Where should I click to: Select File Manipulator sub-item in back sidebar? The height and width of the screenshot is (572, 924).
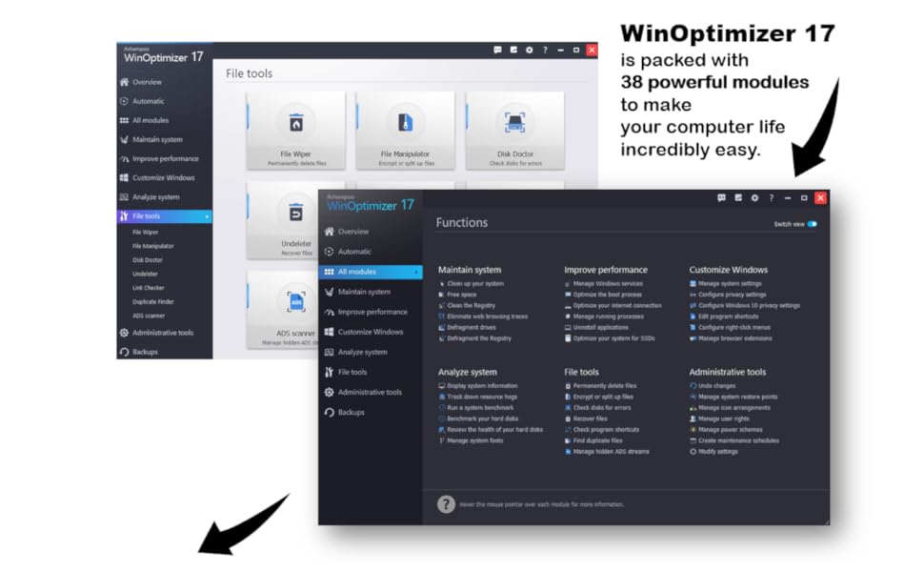click(x=153, y=247)
